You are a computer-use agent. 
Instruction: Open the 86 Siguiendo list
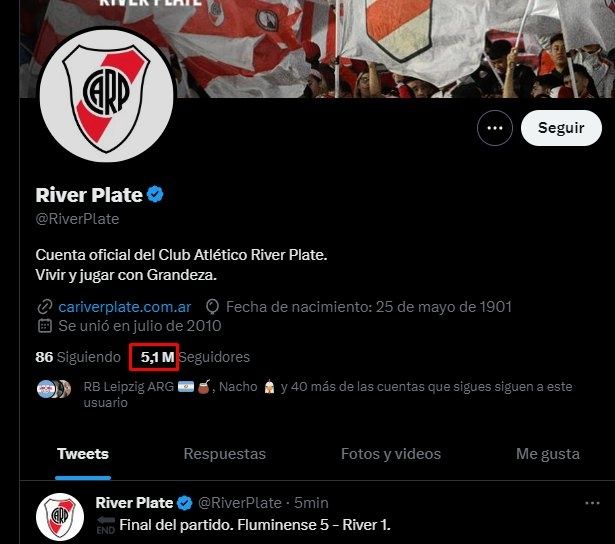click(x=78, y=357)
